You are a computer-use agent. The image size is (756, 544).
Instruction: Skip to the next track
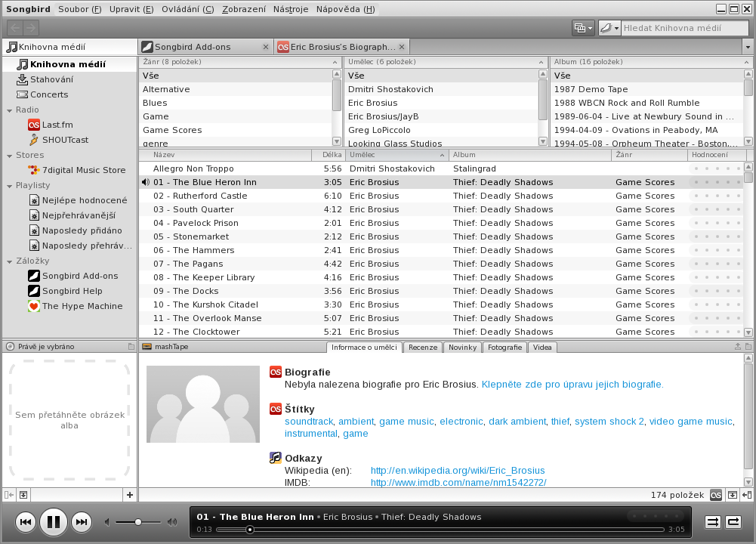click(x=82, y=522)
